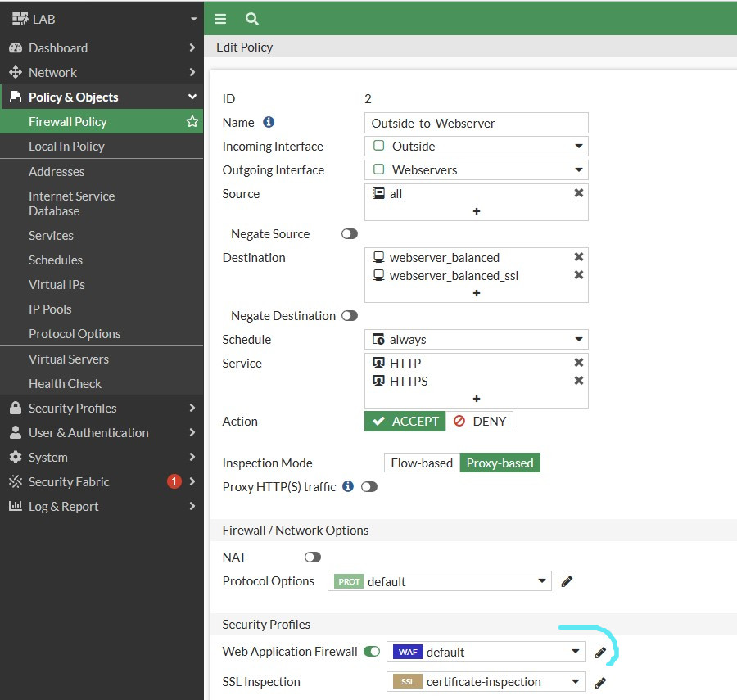This screenshot has height=700, width=737.
Task: Enable the Proxy HTTP(S) traffic switch
Action: point(369,487)
